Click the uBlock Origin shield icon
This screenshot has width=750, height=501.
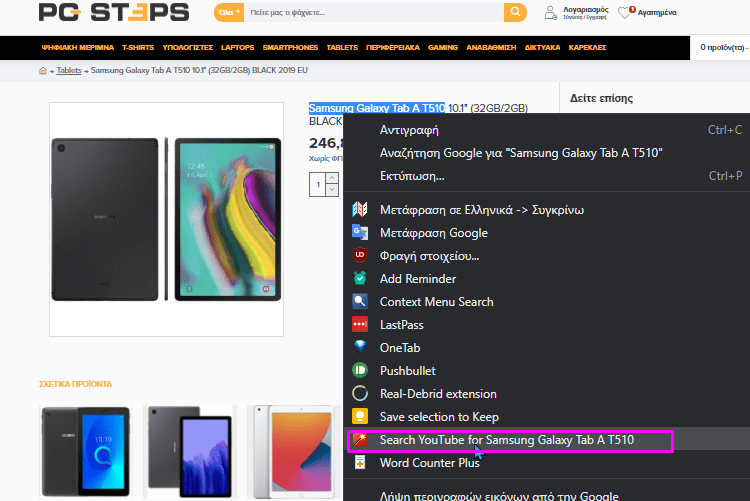[x=360, y=256]
